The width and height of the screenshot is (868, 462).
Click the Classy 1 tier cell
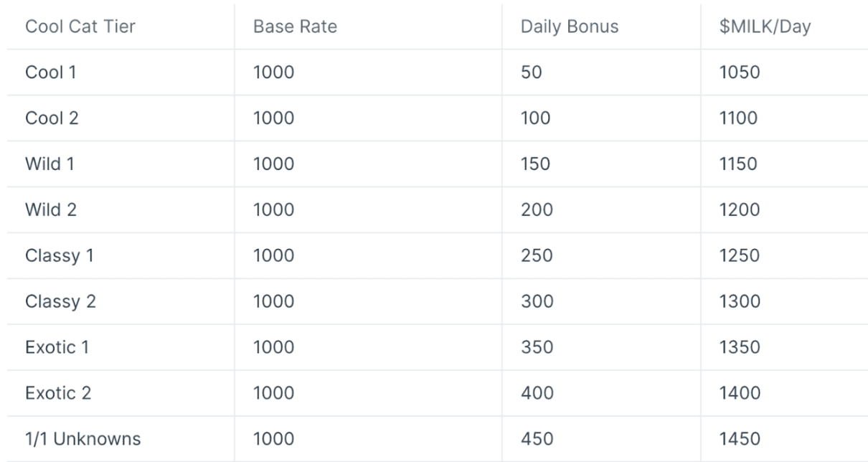[60, 256]
